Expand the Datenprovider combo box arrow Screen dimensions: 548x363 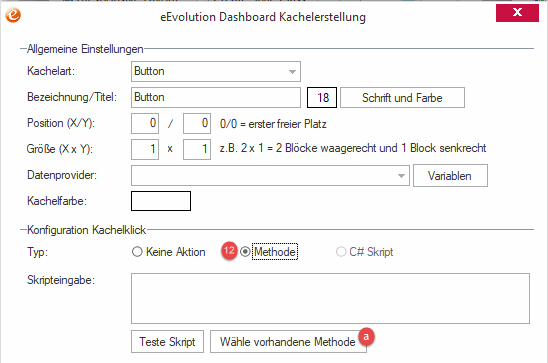[x=401, y=176]
